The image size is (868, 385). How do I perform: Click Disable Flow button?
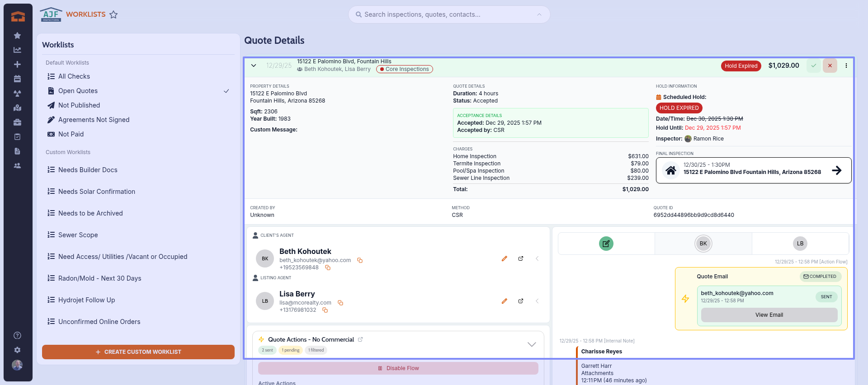398,368
